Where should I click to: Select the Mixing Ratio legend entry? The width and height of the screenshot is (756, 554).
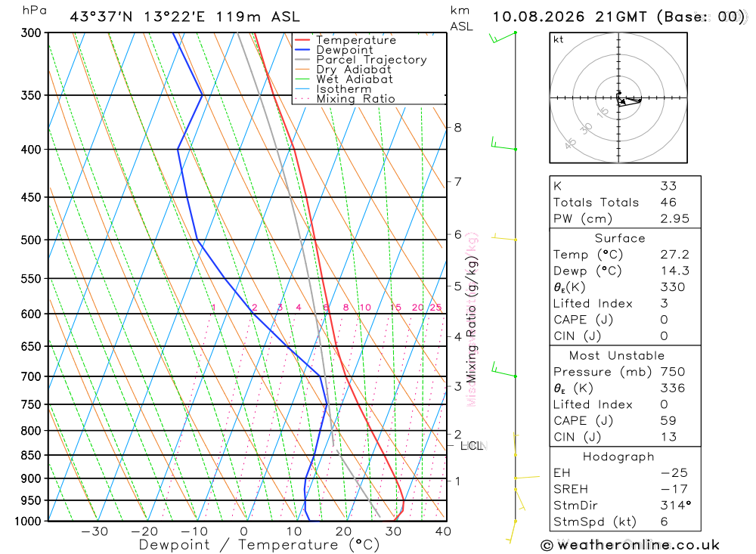coord(345,99)
